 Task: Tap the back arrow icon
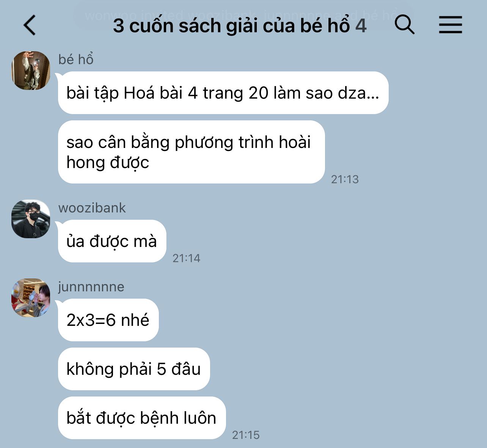point(30,25)
